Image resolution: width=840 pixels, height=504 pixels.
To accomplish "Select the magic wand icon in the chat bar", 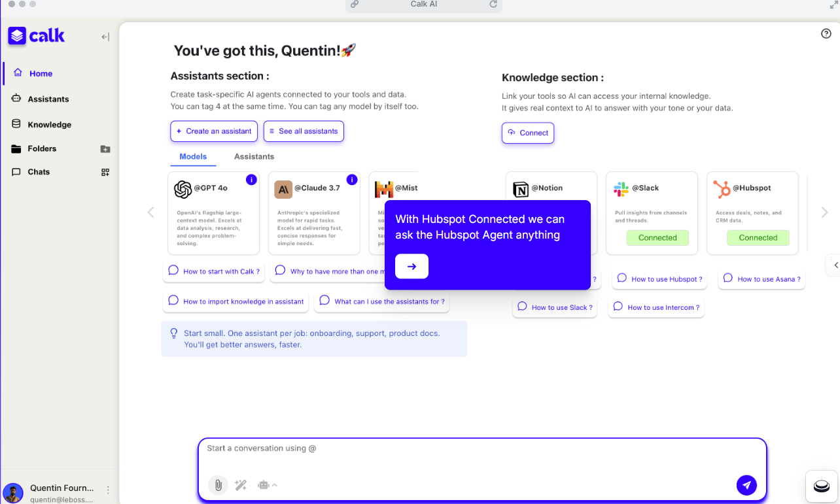I will point(241,484).
